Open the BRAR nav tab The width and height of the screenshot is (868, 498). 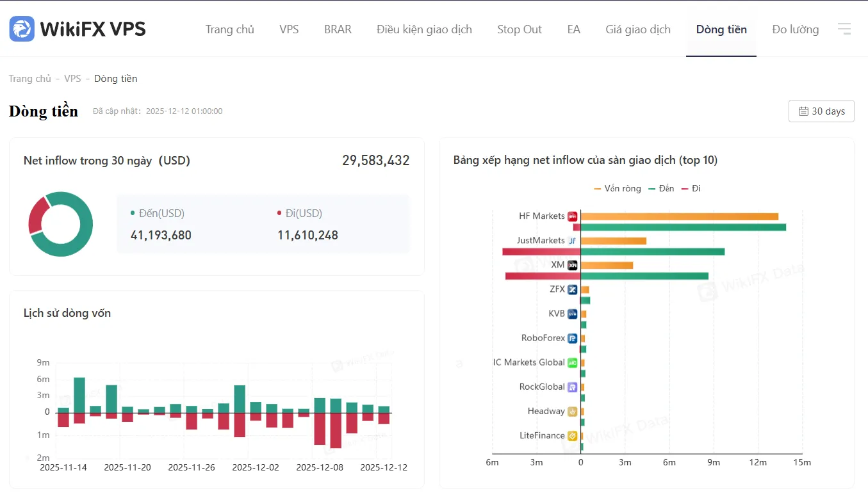[338, 29]
